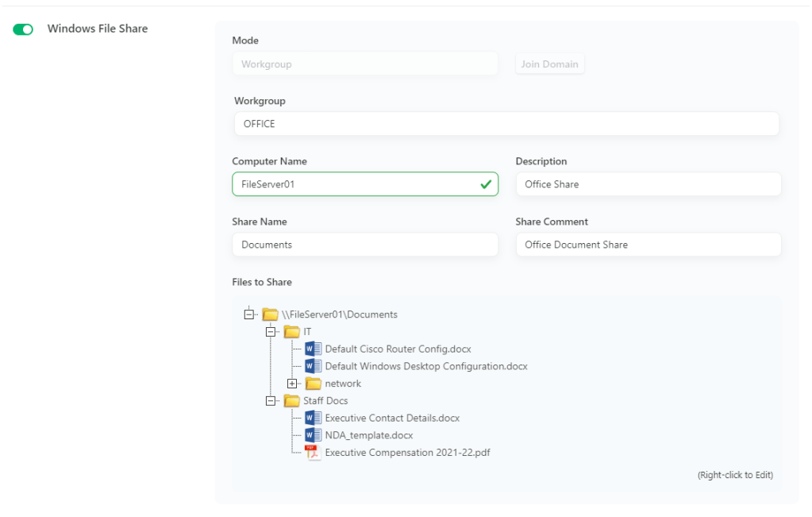Image resolution: width=812 pixels, height=517 pixels.
Task: Click the Share Name field containing Documents
Action: click(364, 245)
